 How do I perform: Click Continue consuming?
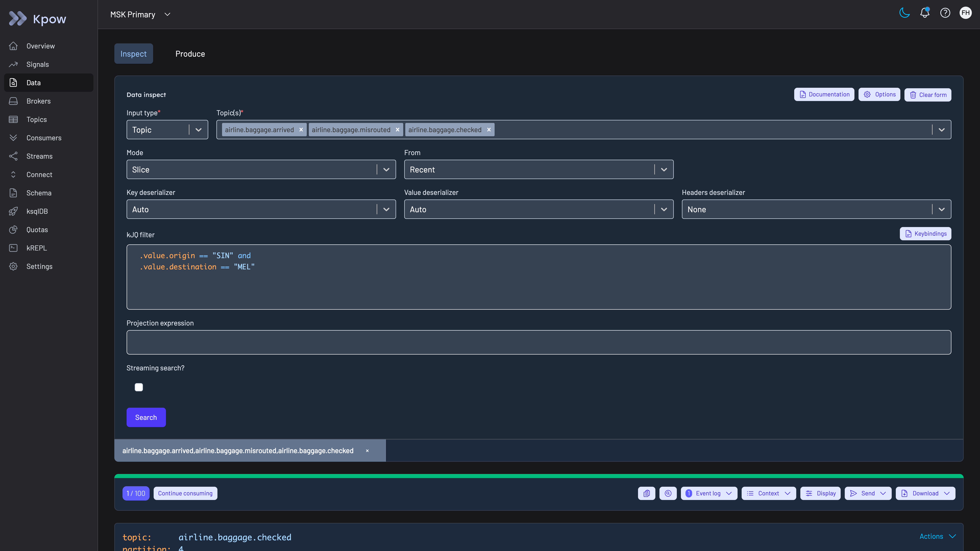tap(185, 493)
